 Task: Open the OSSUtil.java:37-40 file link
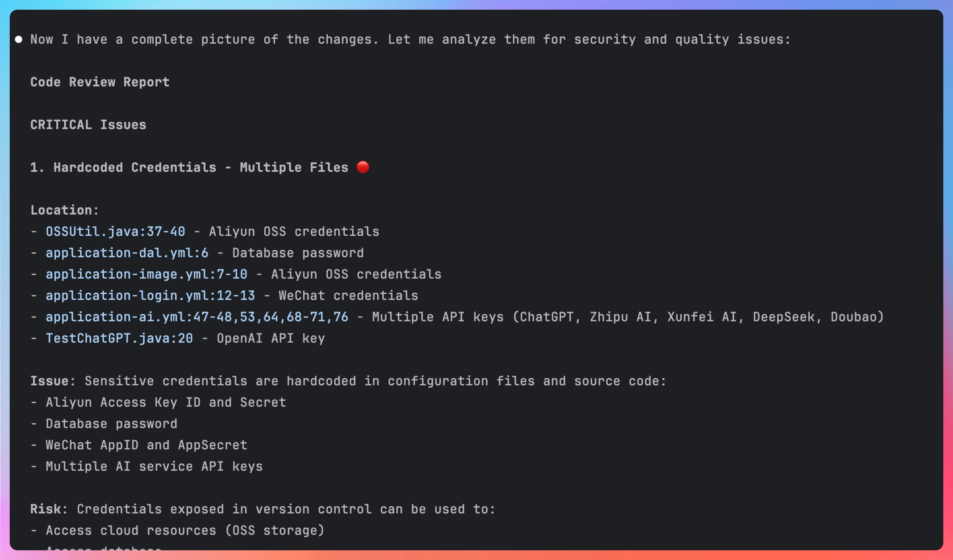[x=115, y=231]
